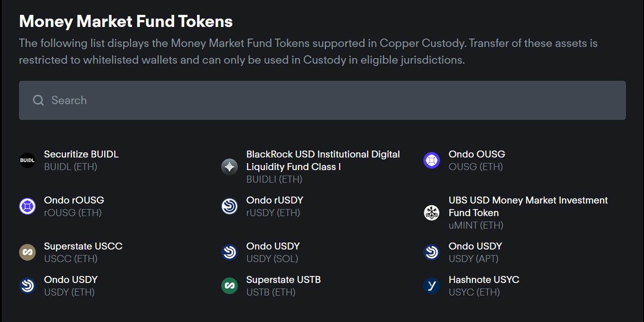Click the Superstate USTB label

(x=283, y=280)
